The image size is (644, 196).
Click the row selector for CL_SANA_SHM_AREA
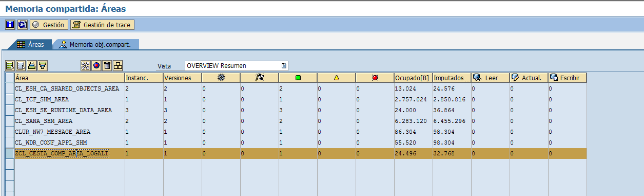(x=9, y=121)
